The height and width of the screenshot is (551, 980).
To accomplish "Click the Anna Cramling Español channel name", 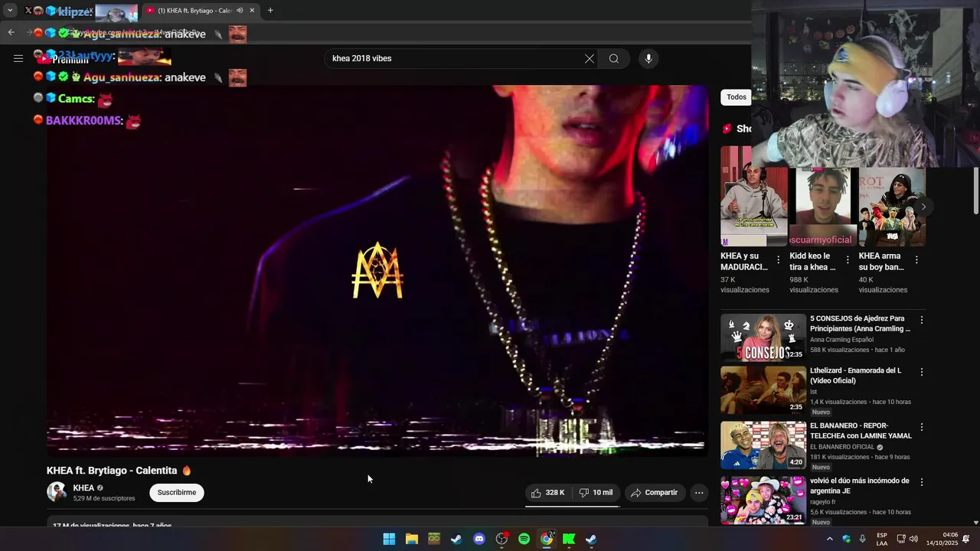I will tap(841, 340).
